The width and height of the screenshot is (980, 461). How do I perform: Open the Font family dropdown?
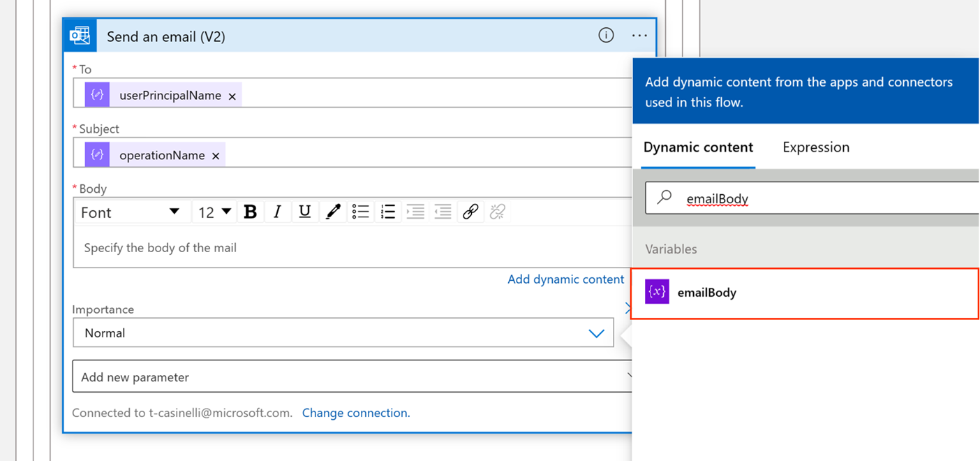point(131,212)
